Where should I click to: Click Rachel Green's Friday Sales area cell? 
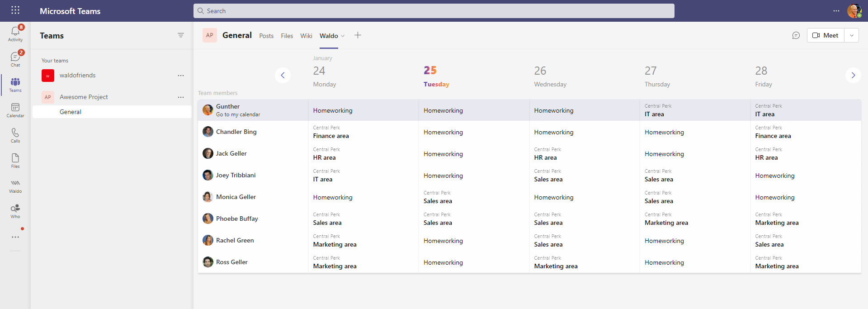pyautogui.click(x=806, y=240)
